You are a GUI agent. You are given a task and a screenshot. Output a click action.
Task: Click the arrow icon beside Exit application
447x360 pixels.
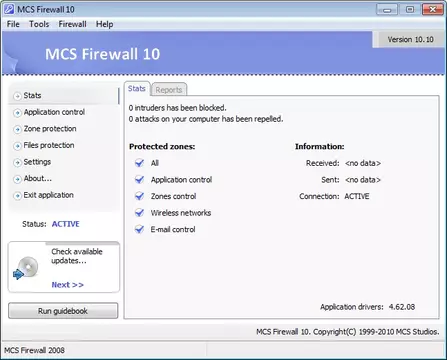(17, 196)
